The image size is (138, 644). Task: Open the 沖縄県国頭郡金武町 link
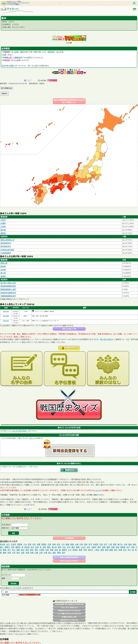(8, 296)
